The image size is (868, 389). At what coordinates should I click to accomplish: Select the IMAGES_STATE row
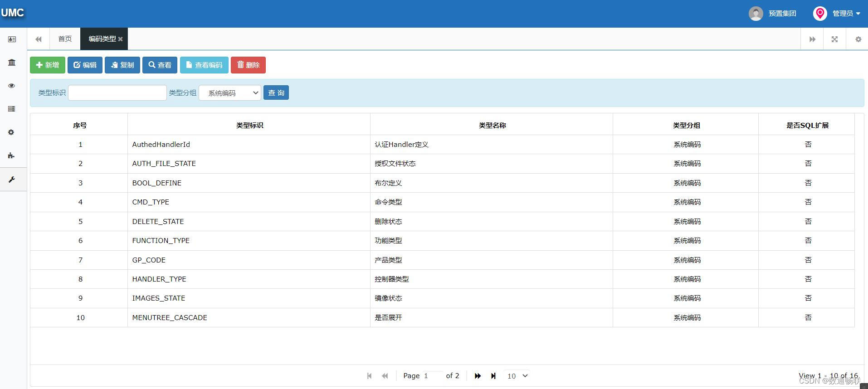pyautogui.click(x=443, y=298)
